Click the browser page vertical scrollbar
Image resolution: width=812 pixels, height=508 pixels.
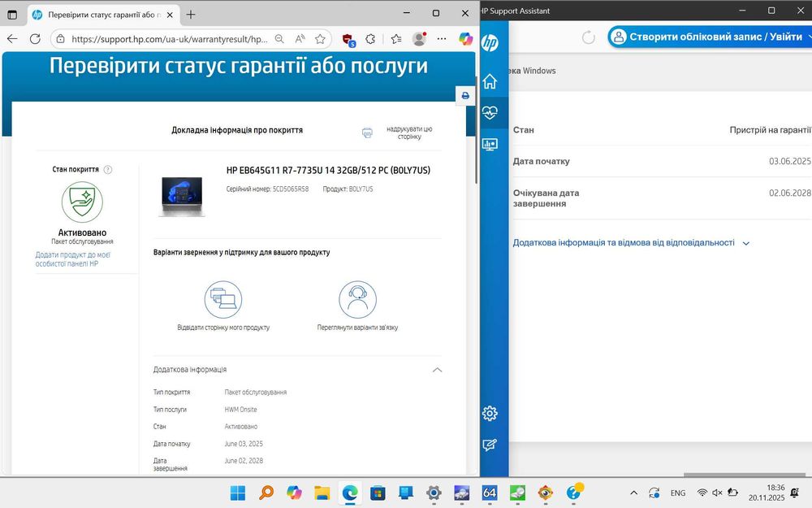(477, 129)
